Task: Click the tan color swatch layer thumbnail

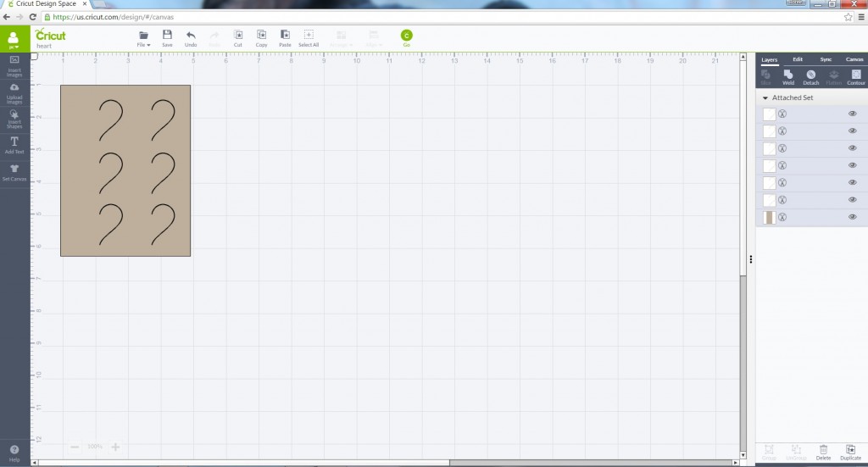Action: click(770, 218)
